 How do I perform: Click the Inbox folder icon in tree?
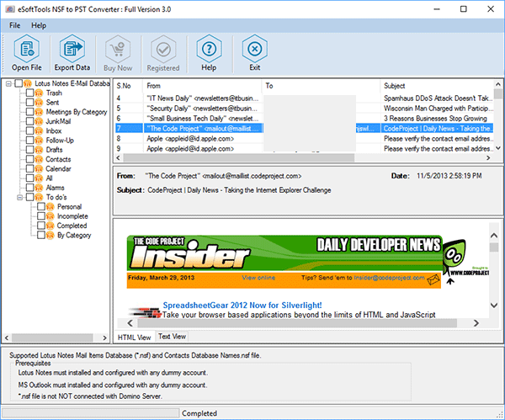coord(40,130)
